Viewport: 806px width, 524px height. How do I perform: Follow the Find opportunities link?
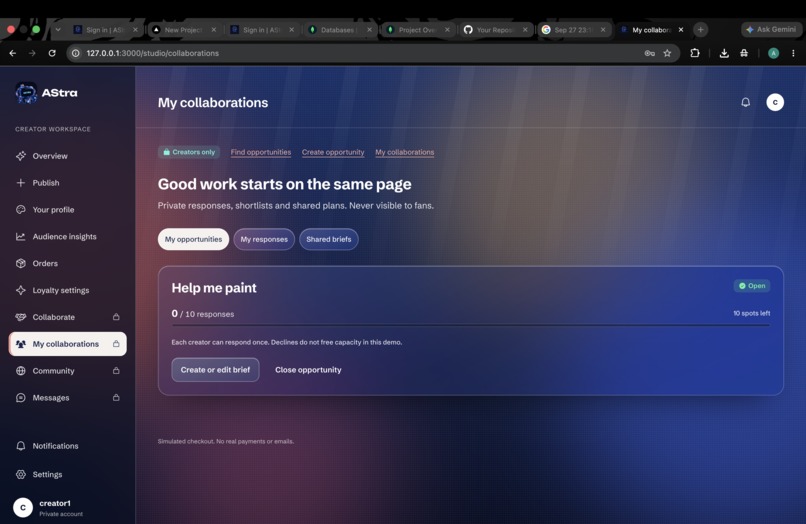coord(261,152)
